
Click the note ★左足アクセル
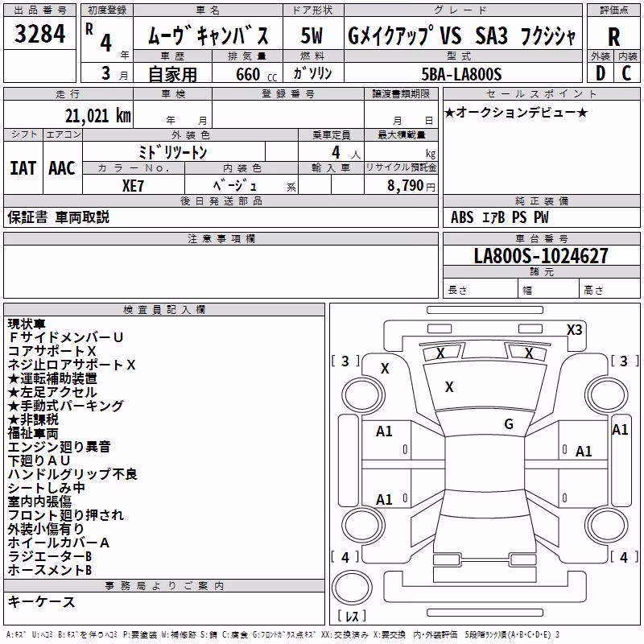(x=52, y=392)
